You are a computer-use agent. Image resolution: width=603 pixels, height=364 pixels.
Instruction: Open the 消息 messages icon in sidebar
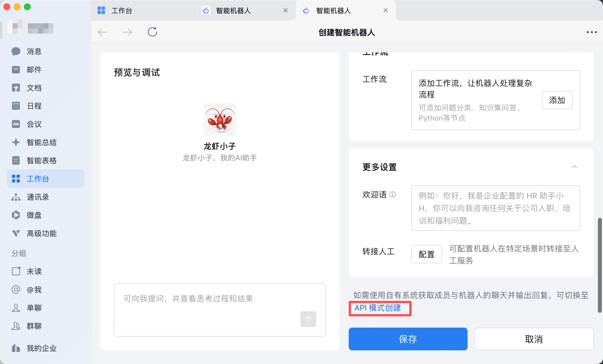click(16, 51)
